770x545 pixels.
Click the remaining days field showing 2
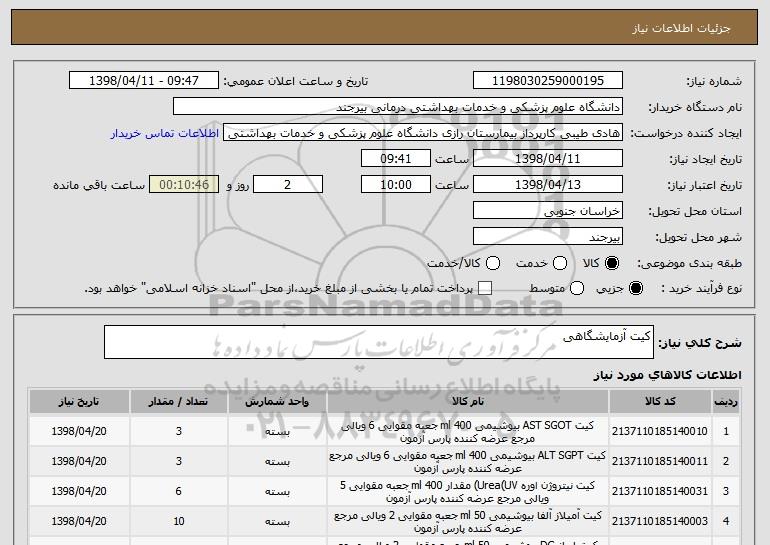[x=288, y=185]
